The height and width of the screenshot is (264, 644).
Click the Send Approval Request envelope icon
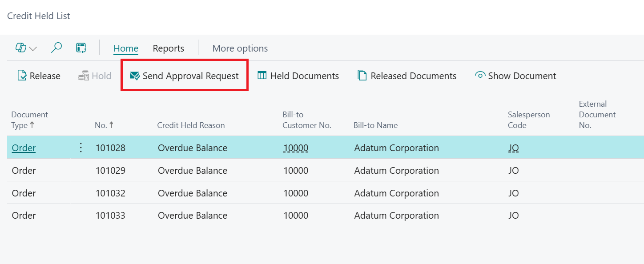135,76
